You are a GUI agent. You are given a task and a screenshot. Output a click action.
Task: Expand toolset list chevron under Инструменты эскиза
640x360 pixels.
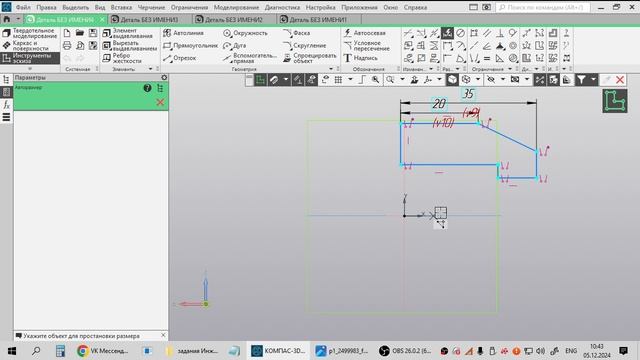click(29, 69)
